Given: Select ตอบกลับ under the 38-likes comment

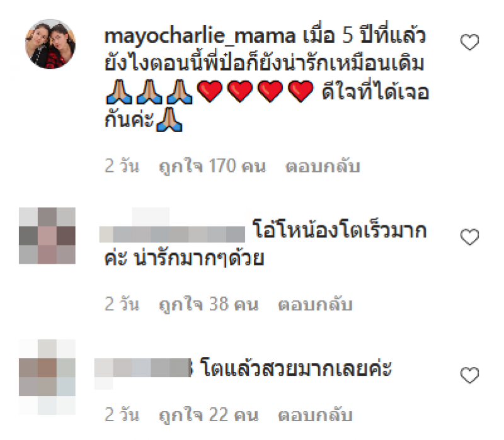Looking at the screenshot, I should pyautogui.click(x=315, y=304).
